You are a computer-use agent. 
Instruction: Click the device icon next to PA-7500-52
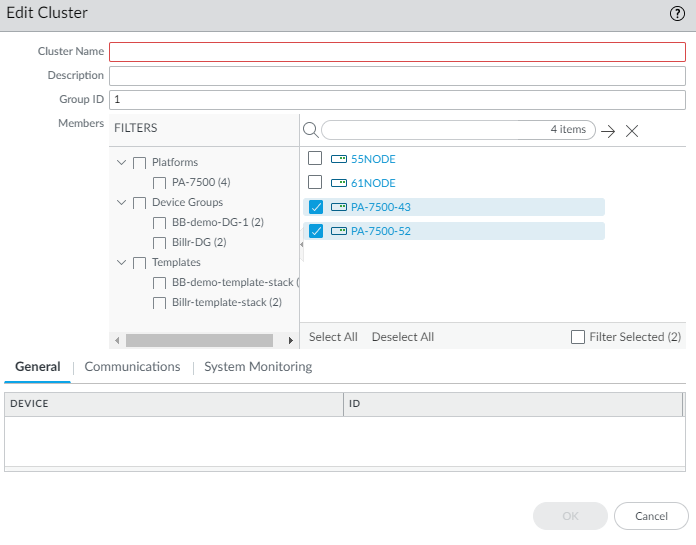click(339, 231)
